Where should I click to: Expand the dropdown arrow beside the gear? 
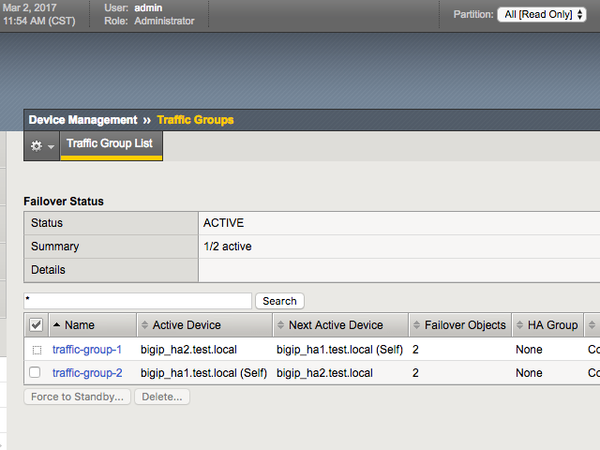pos(51,147)
